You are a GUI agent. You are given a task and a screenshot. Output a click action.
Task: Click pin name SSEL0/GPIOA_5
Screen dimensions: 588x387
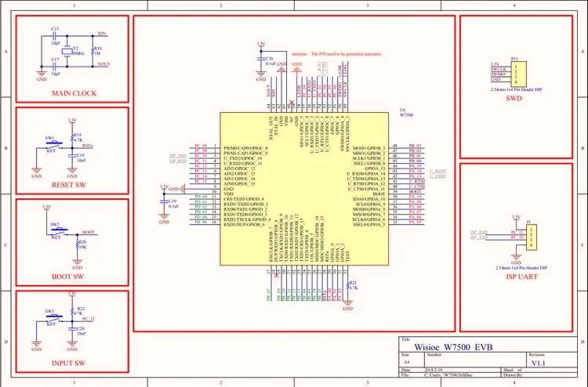[x=369, y=224]
